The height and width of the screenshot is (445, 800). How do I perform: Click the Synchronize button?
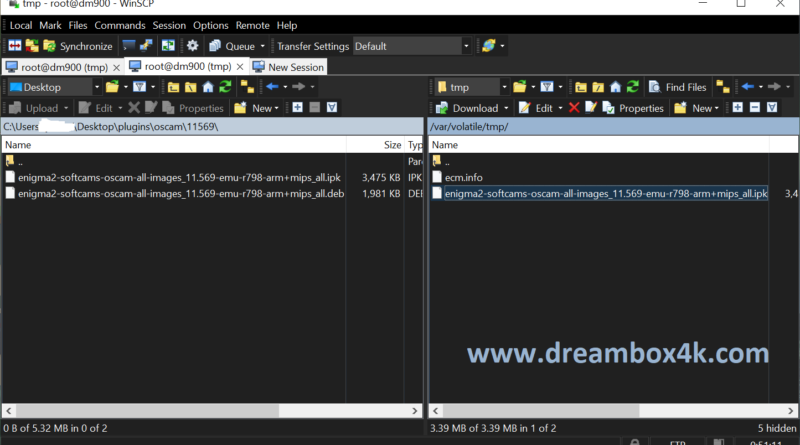78,46
